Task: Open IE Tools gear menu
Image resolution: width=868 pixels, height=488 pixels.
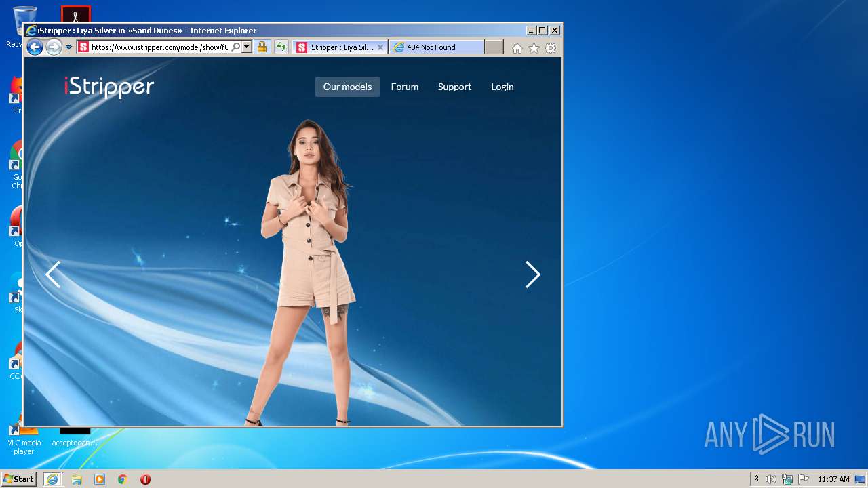Action: tap(551, 48)
